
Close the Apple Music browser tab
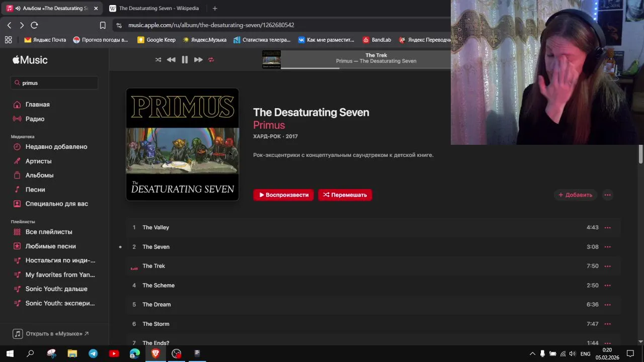click(96, 8)
